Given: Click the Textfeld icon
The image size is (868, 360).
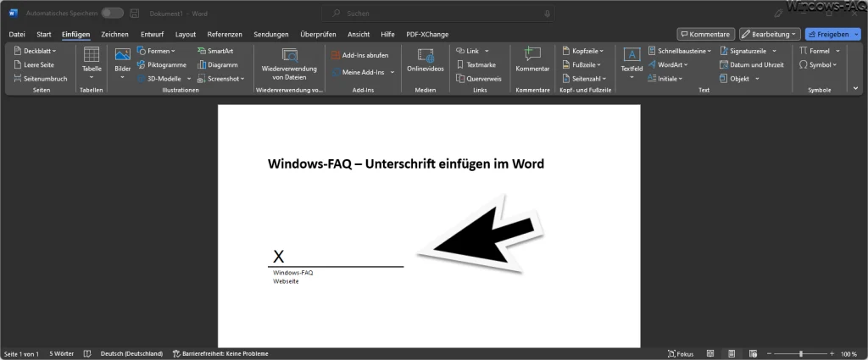Looking at the screenshot, I should (632, 55).
